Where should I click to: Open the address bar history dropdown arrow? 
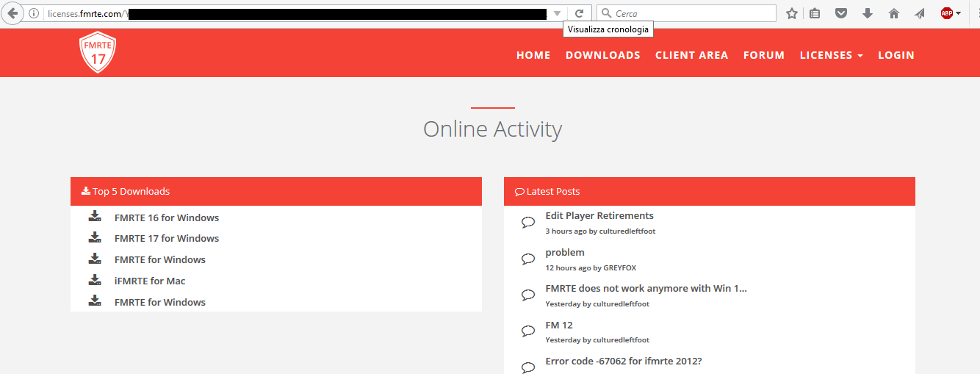(557, 13)
